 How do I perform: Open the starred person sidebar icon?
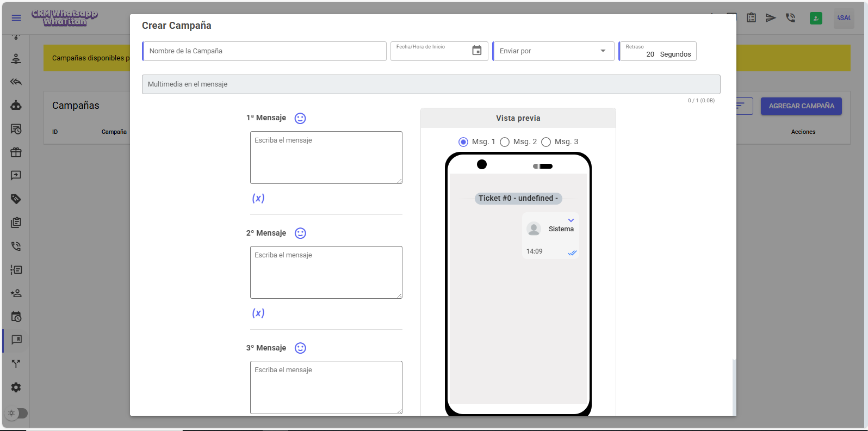pos(16,293)
